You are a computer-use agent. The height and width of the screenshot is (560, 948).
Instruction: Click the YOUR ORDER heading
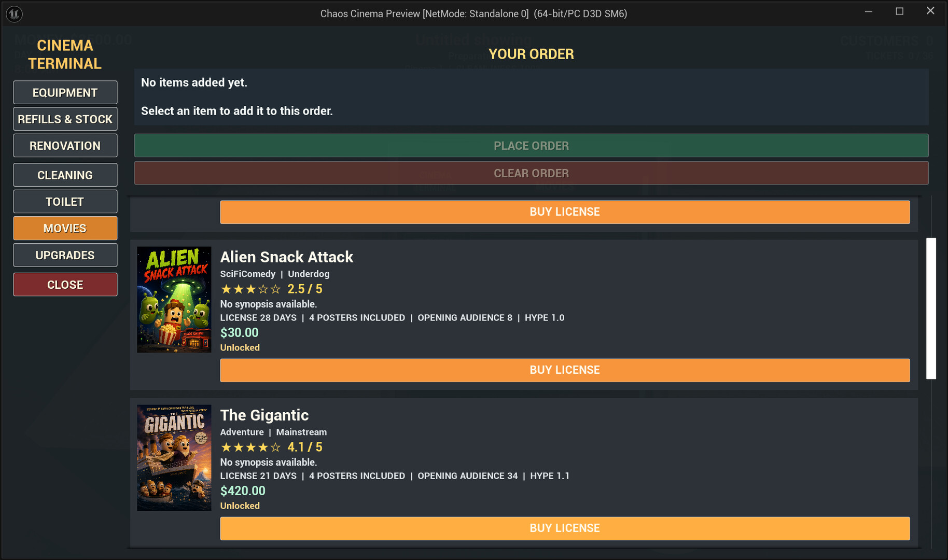(x=531, y=54)
